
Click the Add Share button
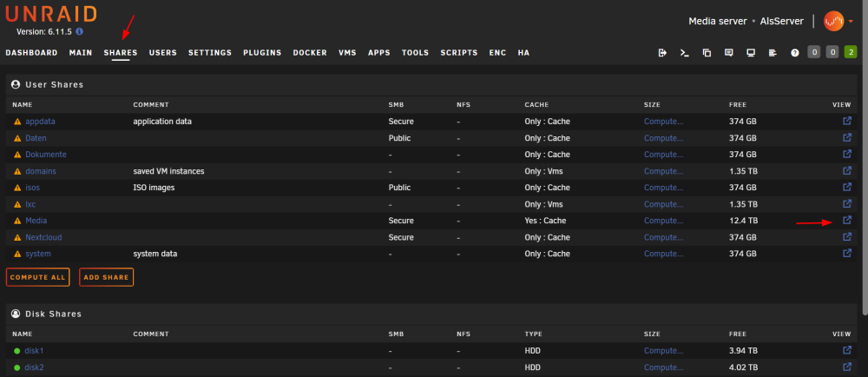[106, 277]
